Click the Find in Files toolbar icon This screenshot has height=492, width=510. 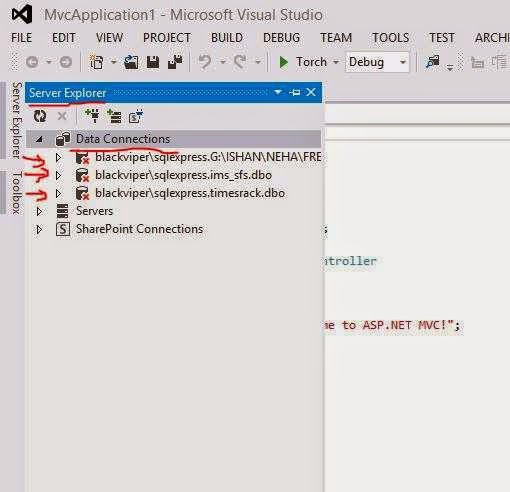click(433, 62)
